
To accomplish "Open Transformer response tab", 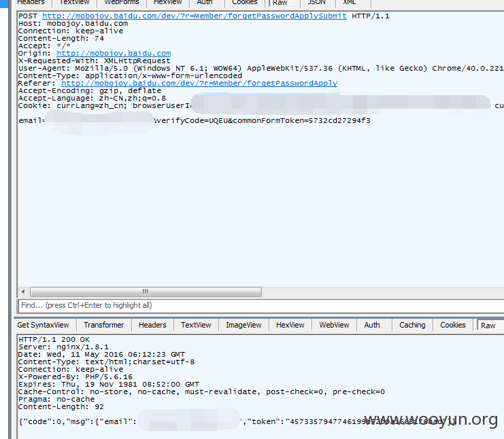I will click(103, 325).
